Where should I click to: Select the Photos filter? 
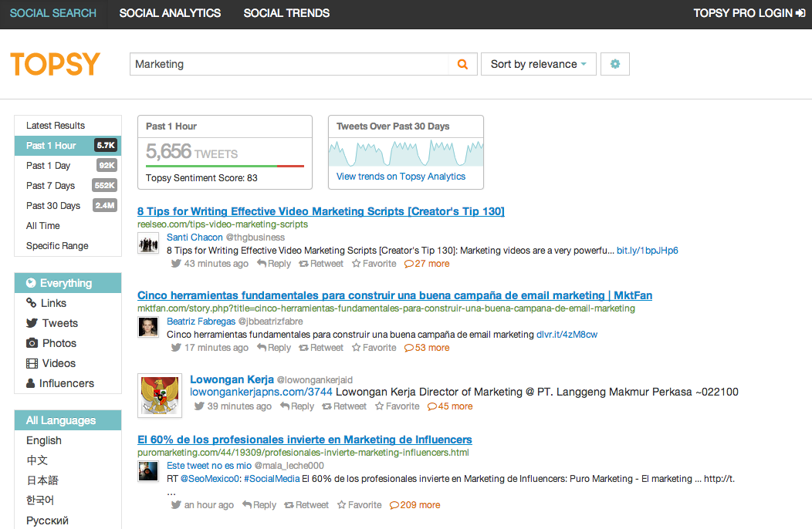(68, 343)
